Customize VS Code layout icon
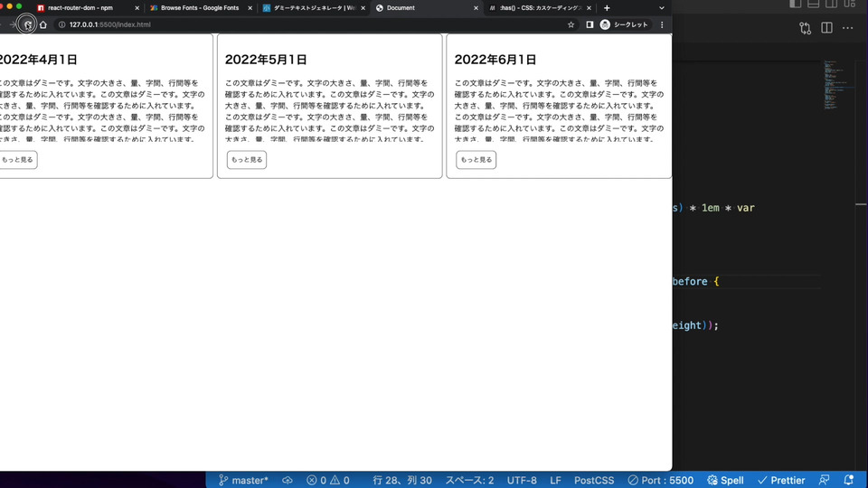868x488 pixels. coord(850,4)
